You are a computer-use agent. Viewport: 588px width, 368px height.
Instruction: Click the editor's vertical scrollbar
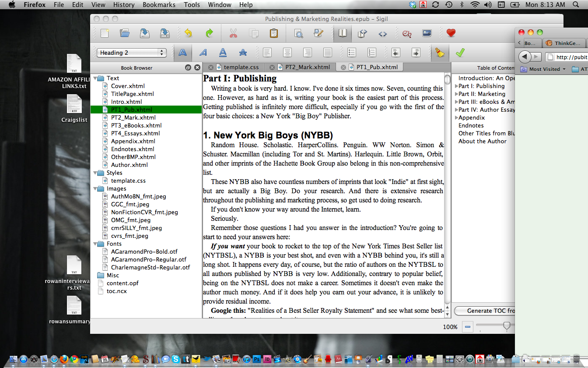(447, 188)
